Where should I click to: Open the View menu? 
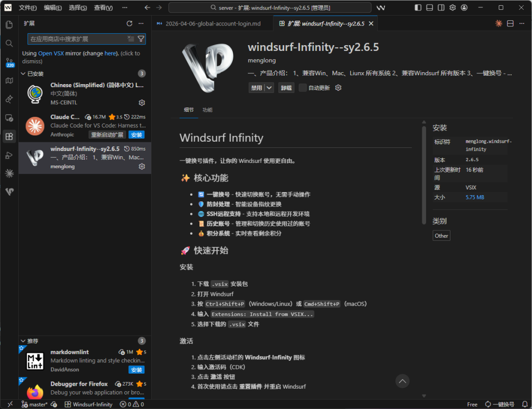(x=103, y=7)
